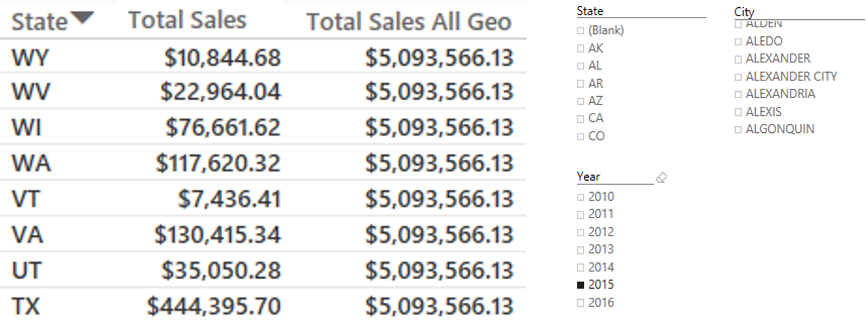Click the $117,620.32 sales value
The height and width of the screenshot is (322, 868).
click(219, 163)
